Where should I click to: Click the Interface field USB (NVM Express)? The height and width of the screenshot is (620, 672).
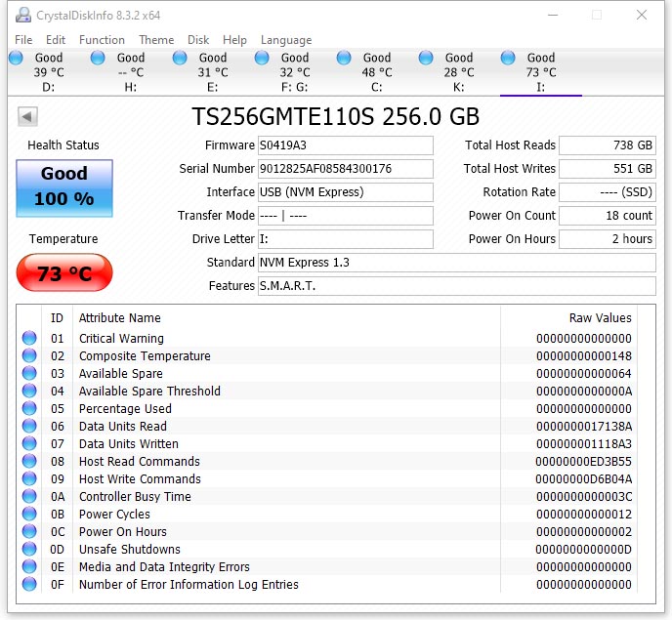346,192
